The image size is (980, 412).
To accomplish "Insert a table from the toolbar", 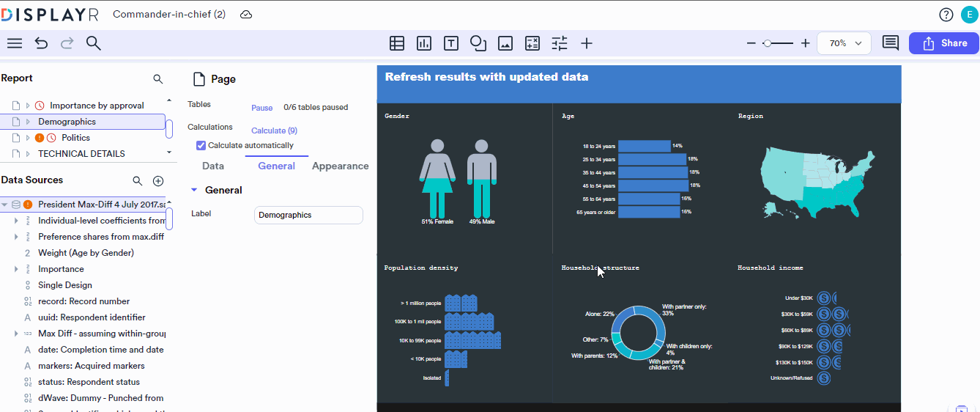I will [x=397, y=43].
